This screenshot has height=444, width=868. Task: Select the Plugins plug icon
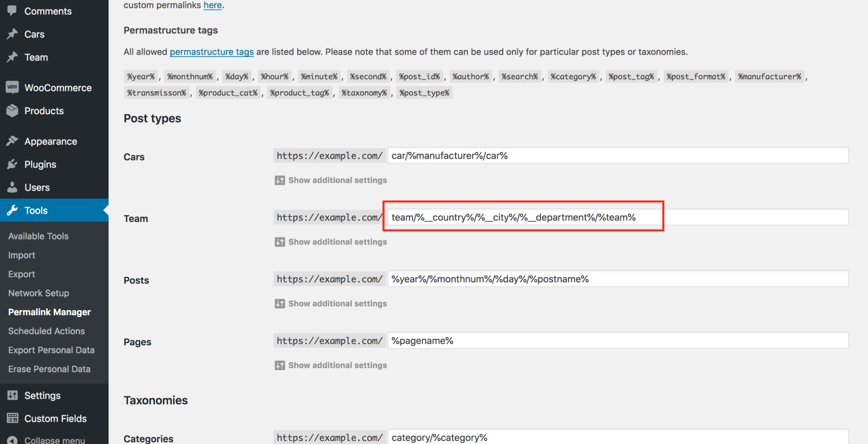pyautogui.click(x=12, y=164)
